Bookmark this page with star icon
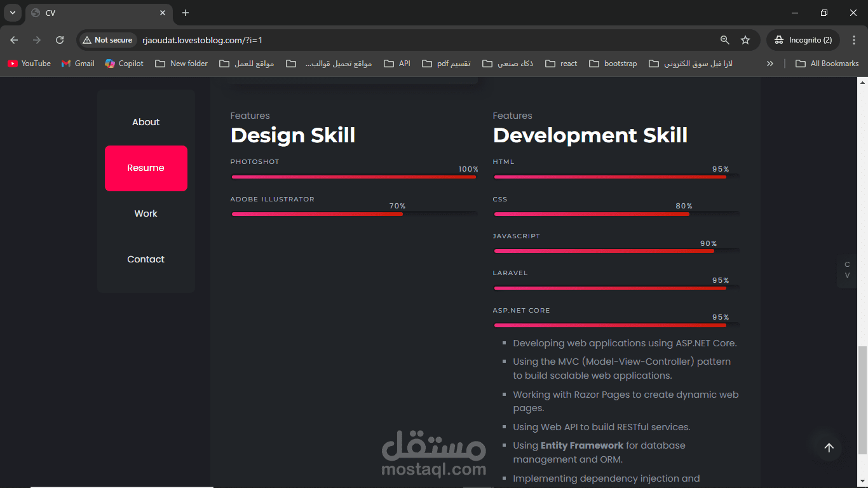Viewport: 868px width, 488px height. point(745,40)
